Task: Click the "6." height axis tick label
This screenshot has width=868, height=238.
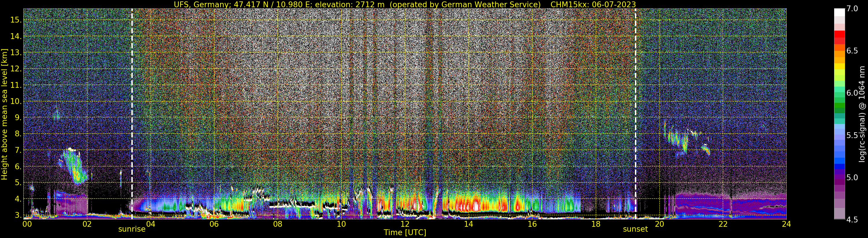Action: click(18, 166)
